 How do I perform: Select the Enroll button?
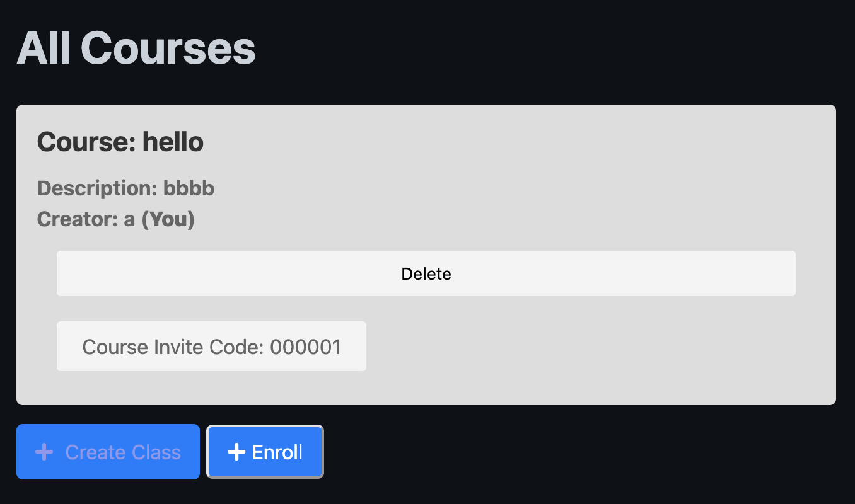click(265, 452)
